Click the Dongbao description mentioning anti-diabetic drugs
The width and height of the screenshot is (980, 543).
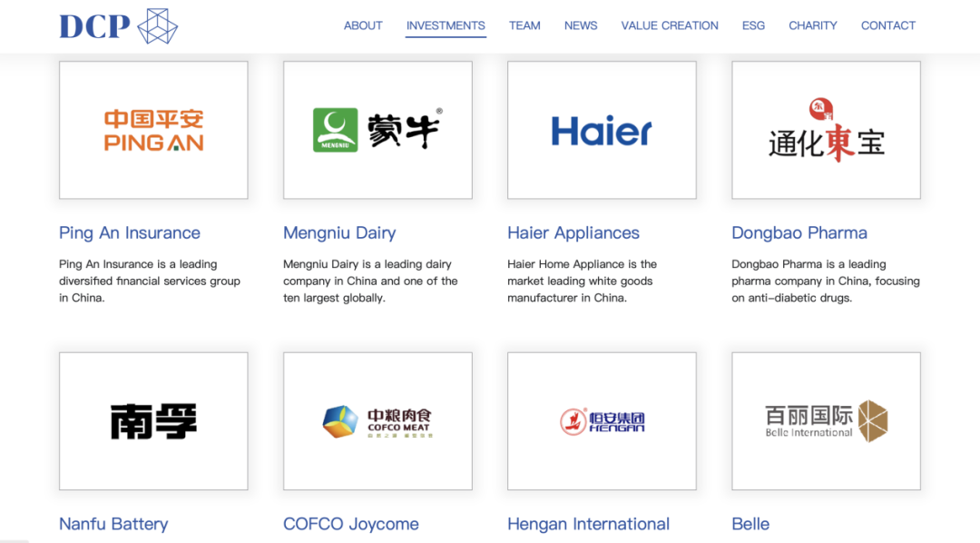pyautogui.click(x=826, y=281)
